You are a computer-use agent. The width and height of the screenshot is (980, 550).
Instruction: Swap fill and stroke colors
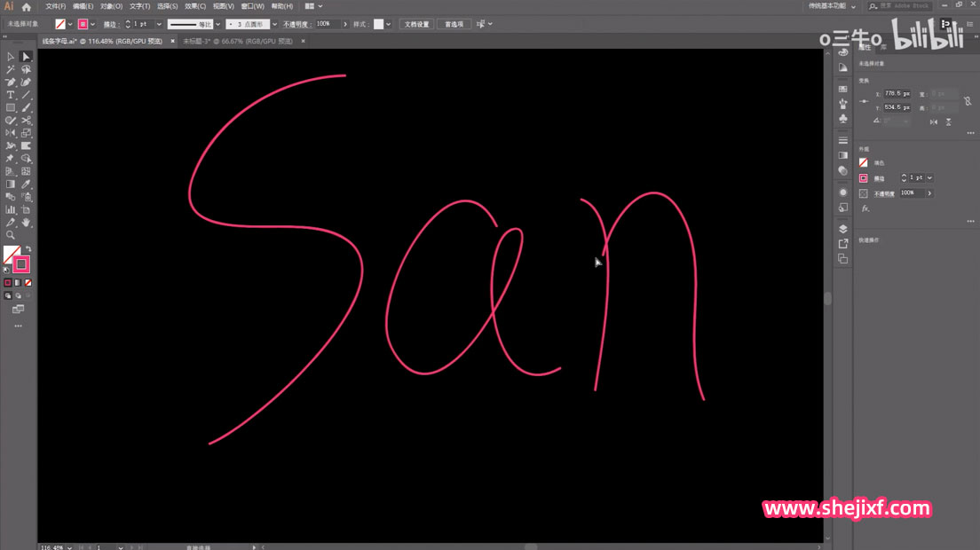pos(28,249)
